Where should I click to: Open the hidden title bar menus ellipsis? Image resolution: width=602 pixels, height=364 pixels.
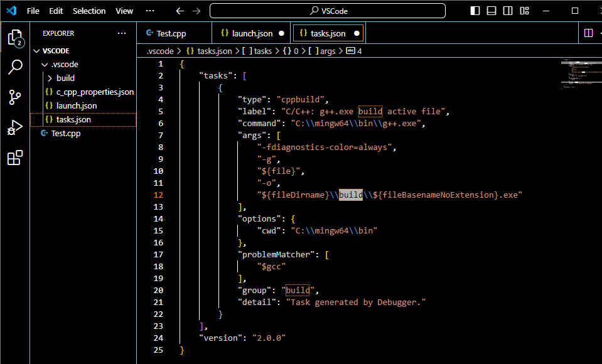(x=150, y=11)
